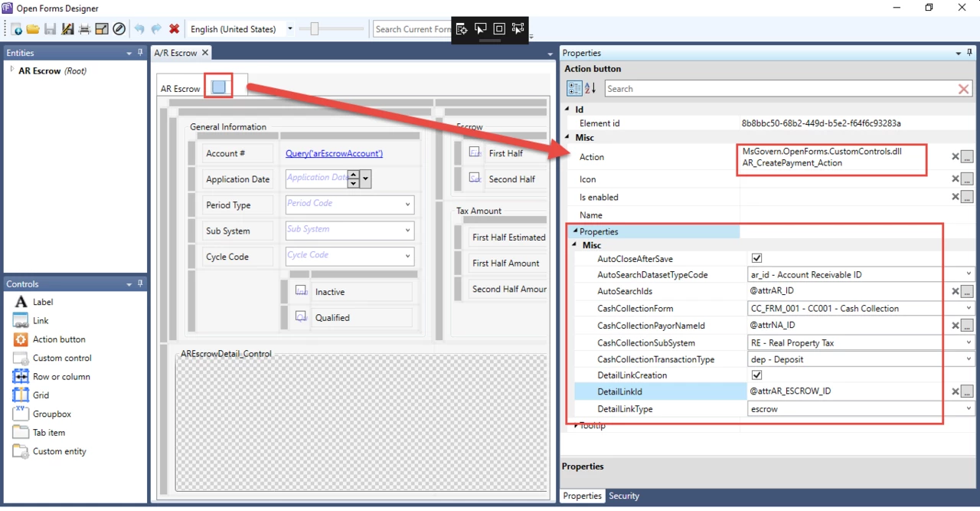This screenshot has width=980, height=511.
Task: Click the New form toolbar icon
Action: pos(16,29)
